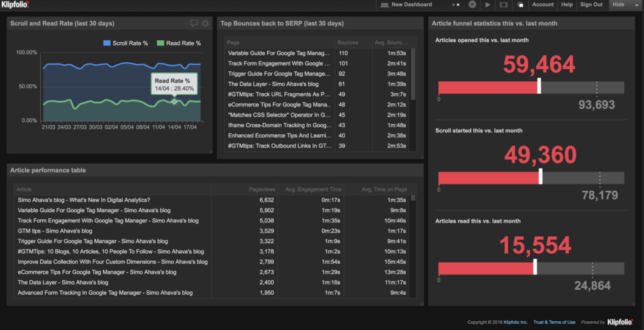Sort bounces table by Page column
Screen dimensions: 644x330
pos(280,42)
